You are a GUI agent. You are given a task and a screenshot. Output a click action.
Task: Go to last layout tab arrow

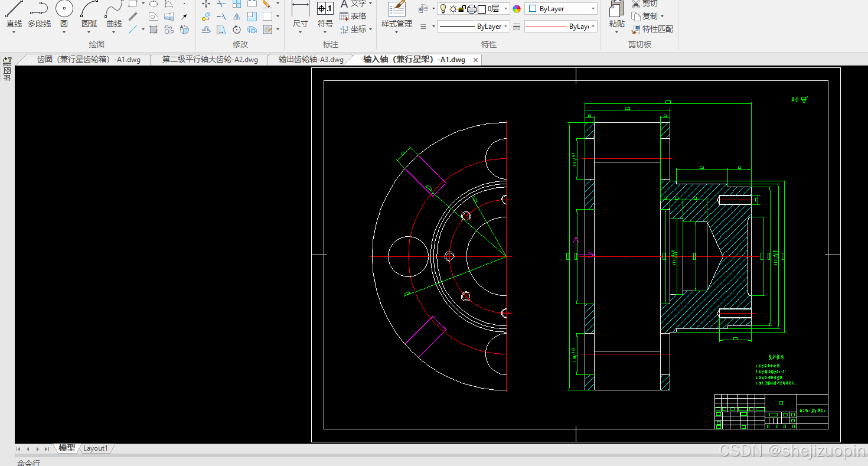[47, 449]
